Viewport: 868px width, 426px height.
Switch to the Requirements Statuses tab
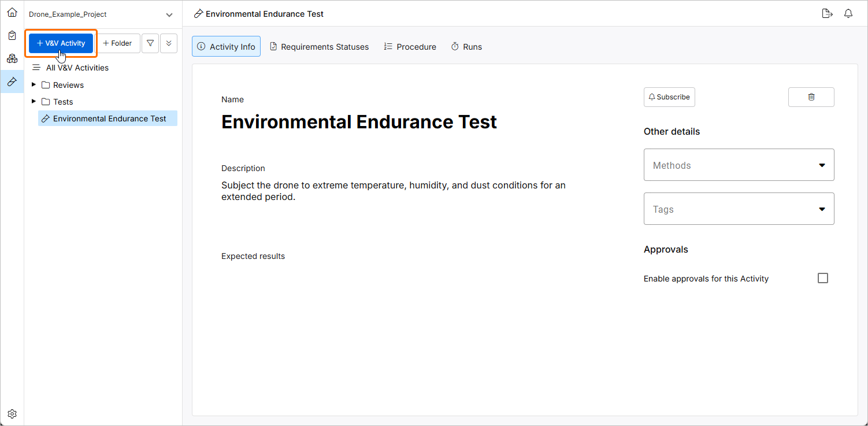pyautogui.click(x=319, y=47)
